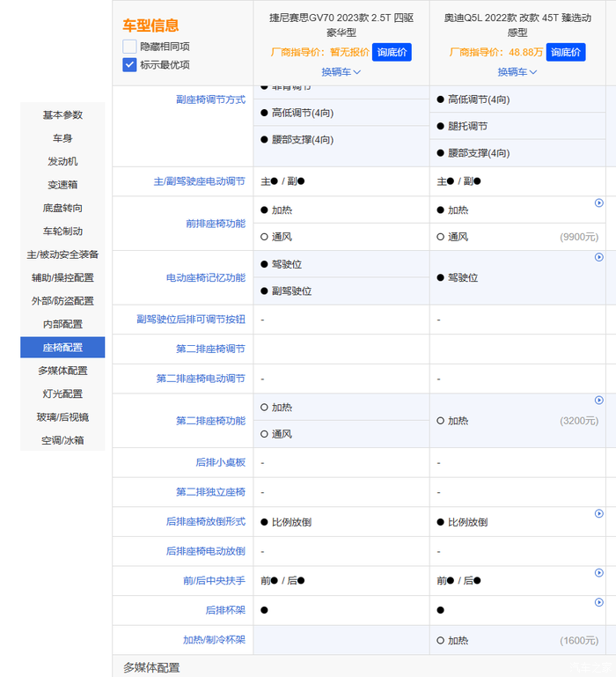
Task: Play video for Audi Q5L 后排座椅放倒形式 row
Action: tap(599, 513)
